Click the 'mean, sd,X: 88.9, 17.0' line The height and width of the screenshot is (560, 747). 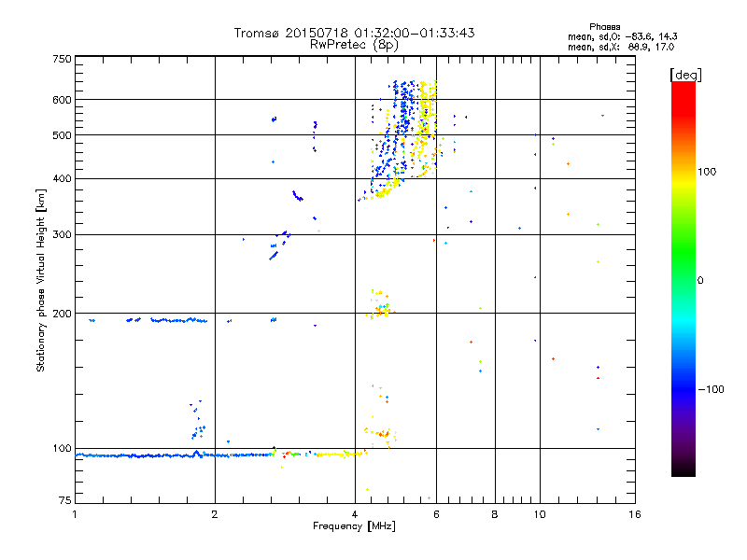coord(621,48)
